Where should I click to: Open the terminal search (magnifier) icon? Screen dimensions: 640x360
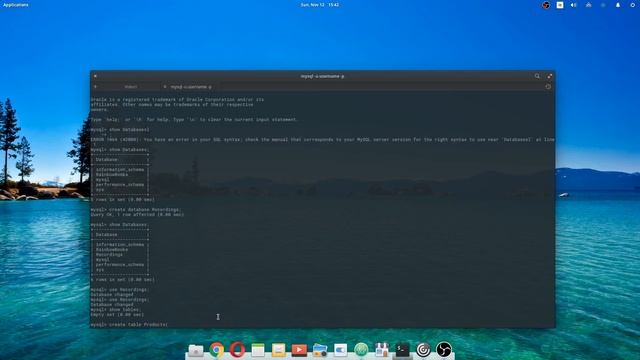[537, 76]
